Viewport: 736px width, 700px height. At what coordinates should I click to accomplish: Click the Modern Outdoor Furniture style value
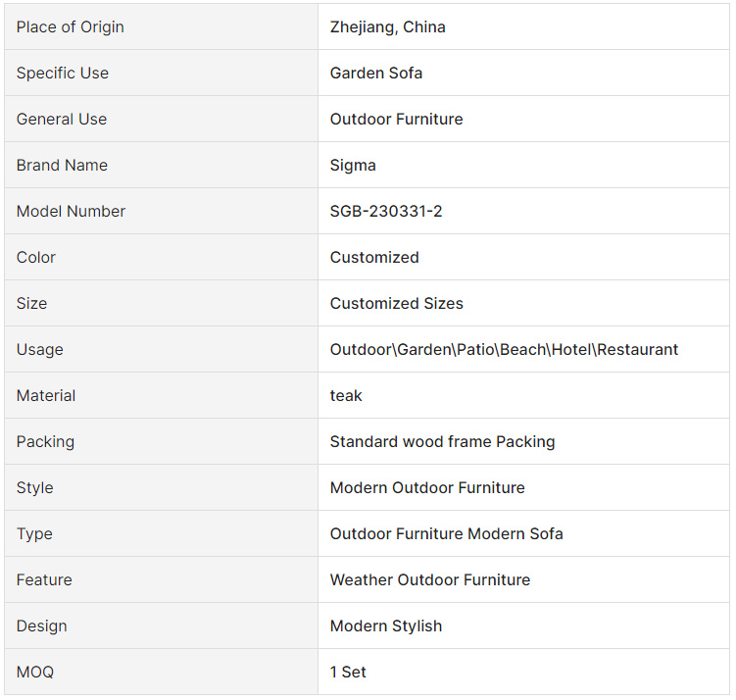[x=427, y=488]
